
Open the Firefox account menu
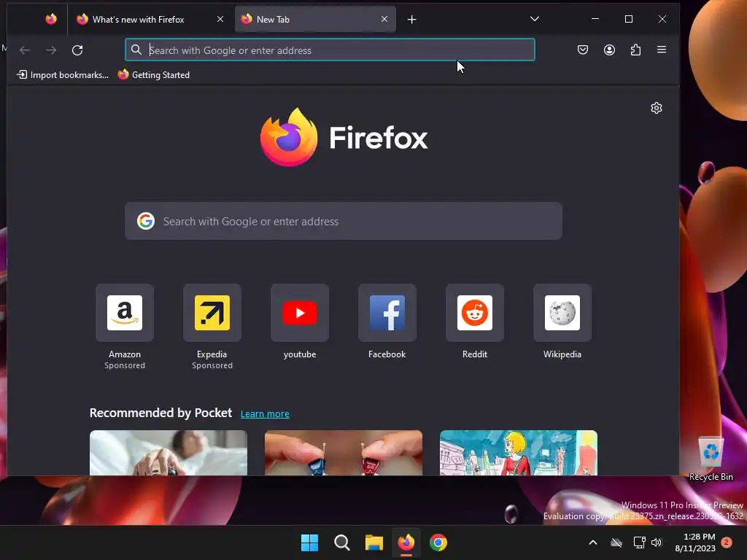(609, 50)
